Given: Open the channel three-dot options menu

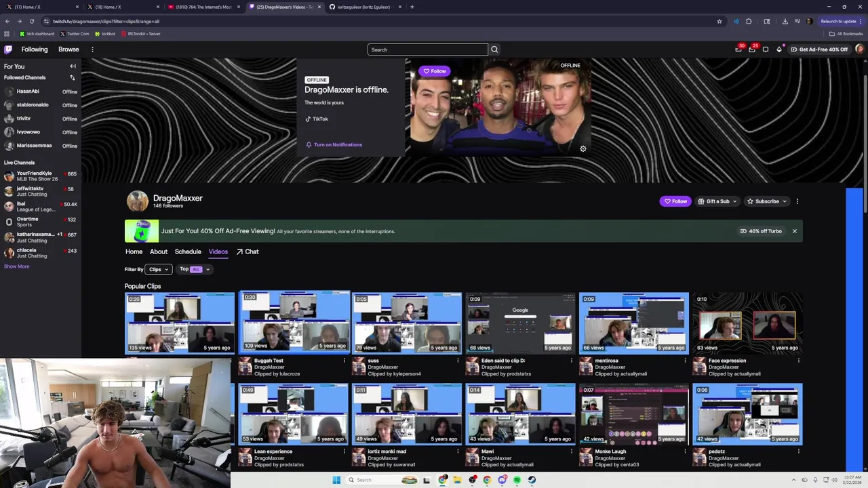Looking at the screenshot, I should (x=797, y=201).
